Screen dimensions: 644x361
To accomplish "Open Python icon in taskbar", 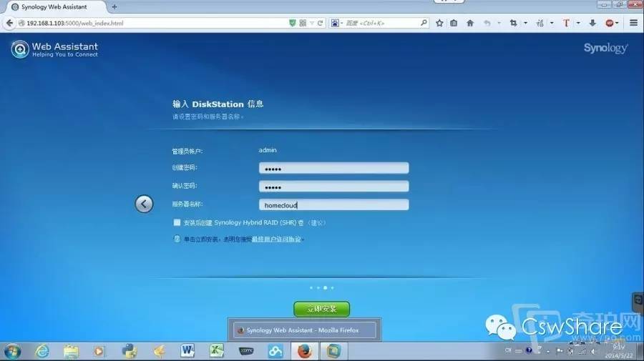I will pos(130,351).
